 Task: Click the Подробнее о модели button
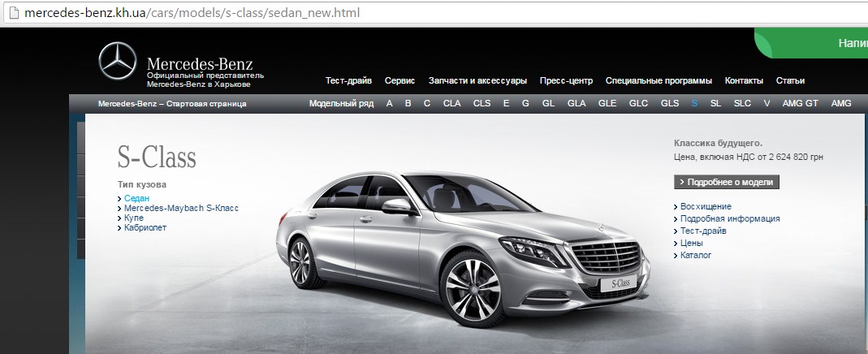(727, 182)
